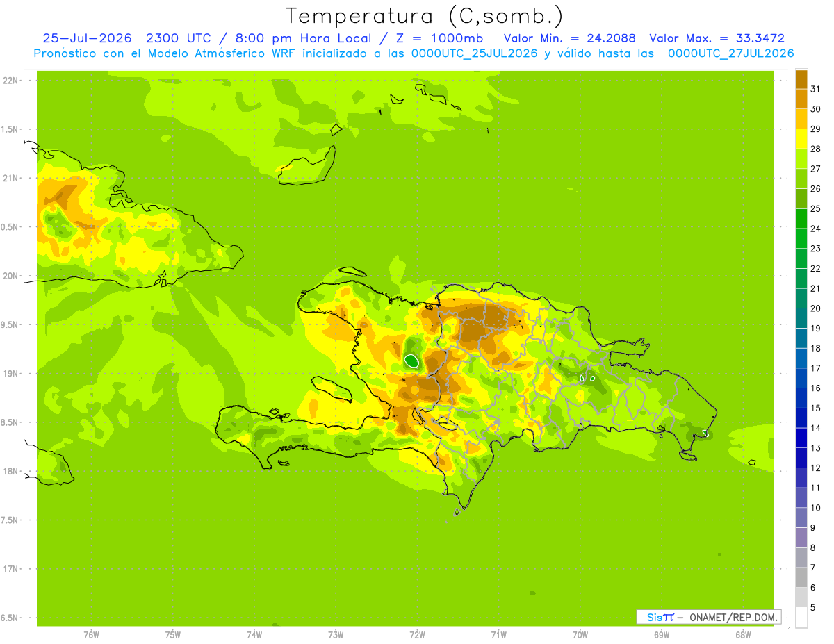Image resolution: width=834 pixels, height=644 pixels.
Task: Click the '21N' latitude label
Action: point(11,179)
